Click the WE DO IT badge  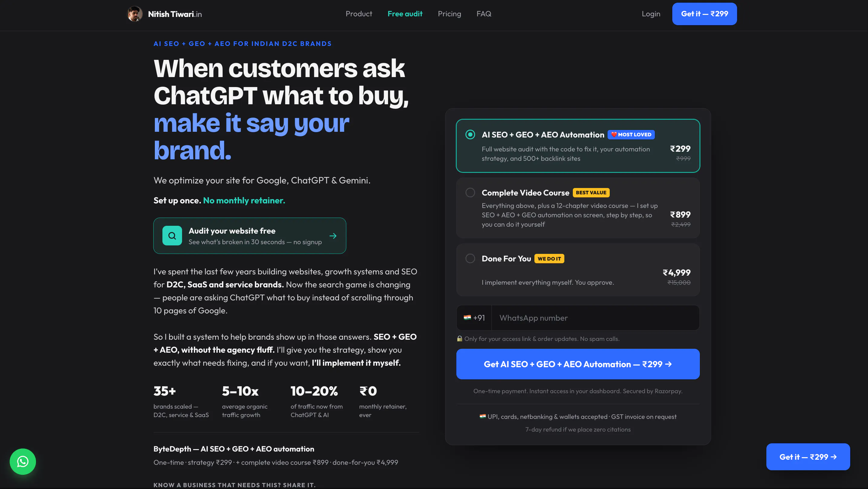tap(549, 259)
